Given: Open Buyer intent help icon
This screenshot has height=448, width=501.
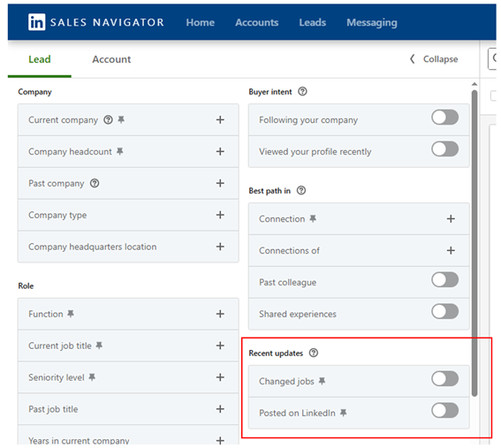Looking at the screenshot, I should 302,91.
